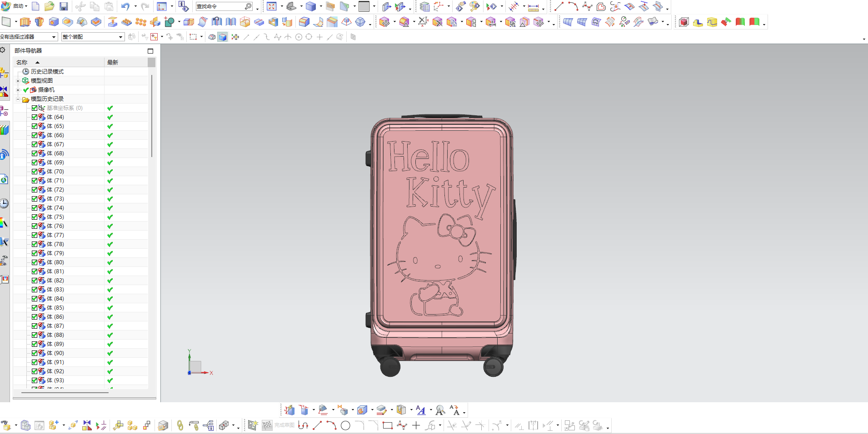Click the 最新 column header
Image resolution: width=868 pixels, height=434 pixels.
tap(126, 62)
